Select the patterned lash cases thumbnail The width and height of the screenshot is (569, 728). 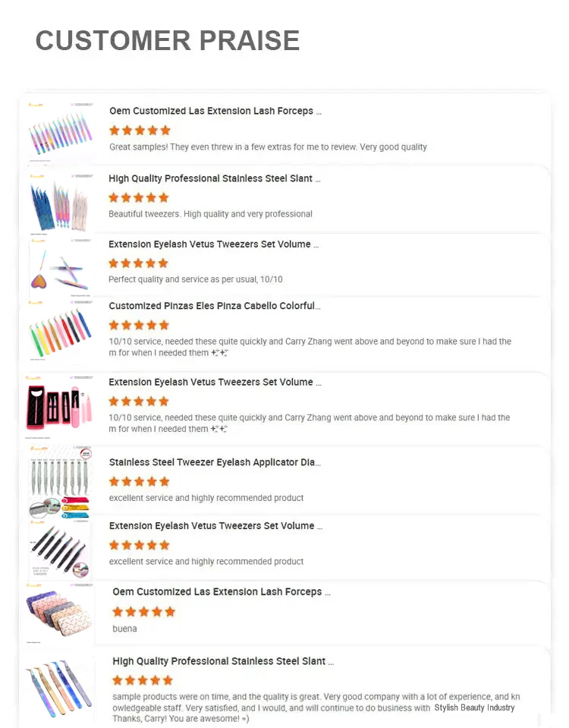(x=59, y=613)
